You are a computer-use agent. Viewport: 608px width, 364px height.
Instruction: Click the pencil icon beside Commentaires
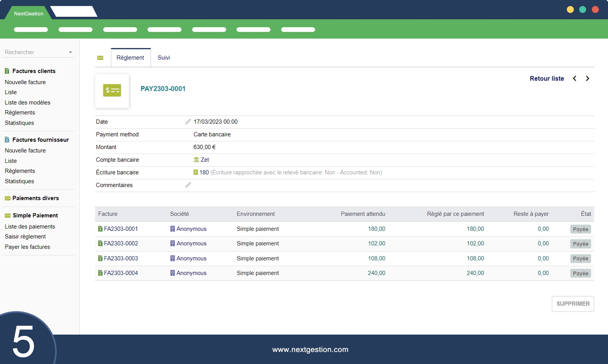(x=188, y=185)
